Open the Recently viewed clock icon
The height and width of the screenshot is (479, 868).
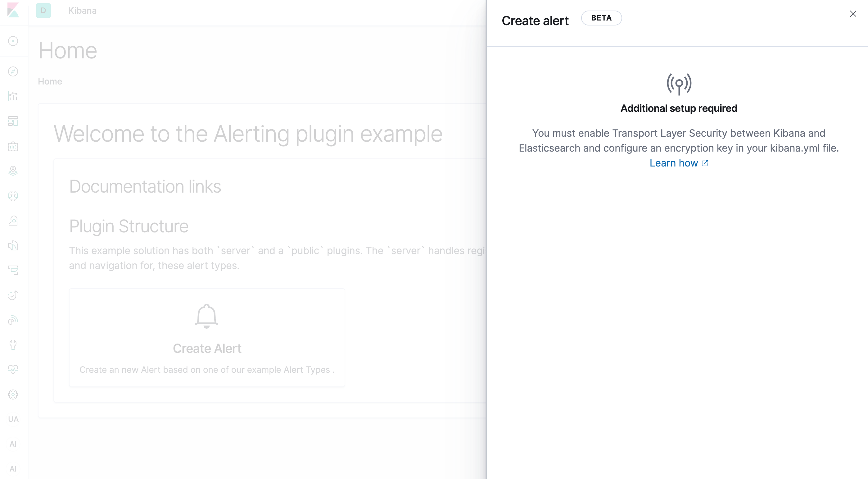pos(13,41)
